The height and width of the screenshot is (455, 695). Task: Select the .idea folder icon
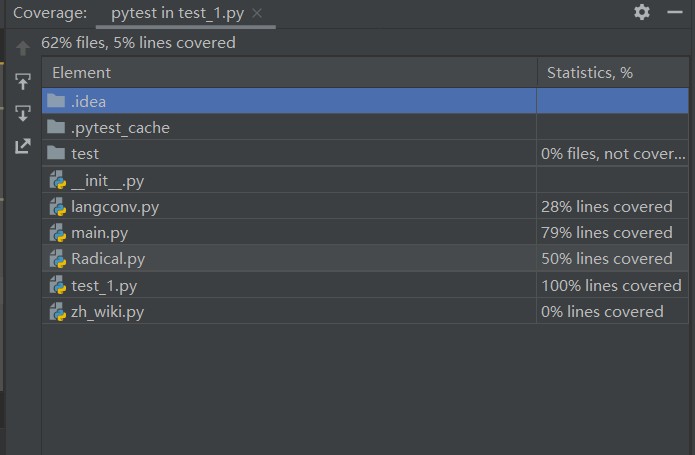pos(56,101)
